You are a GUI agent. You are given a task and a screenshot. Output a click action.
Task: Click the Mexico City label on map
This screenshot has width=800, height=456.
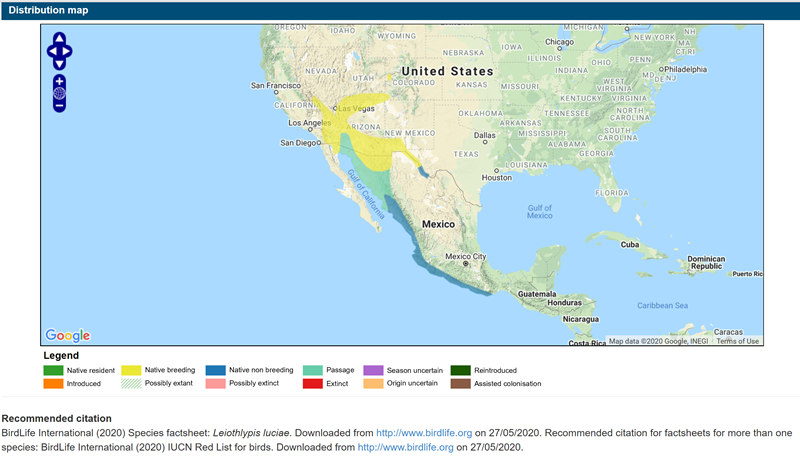coord(464,256)
